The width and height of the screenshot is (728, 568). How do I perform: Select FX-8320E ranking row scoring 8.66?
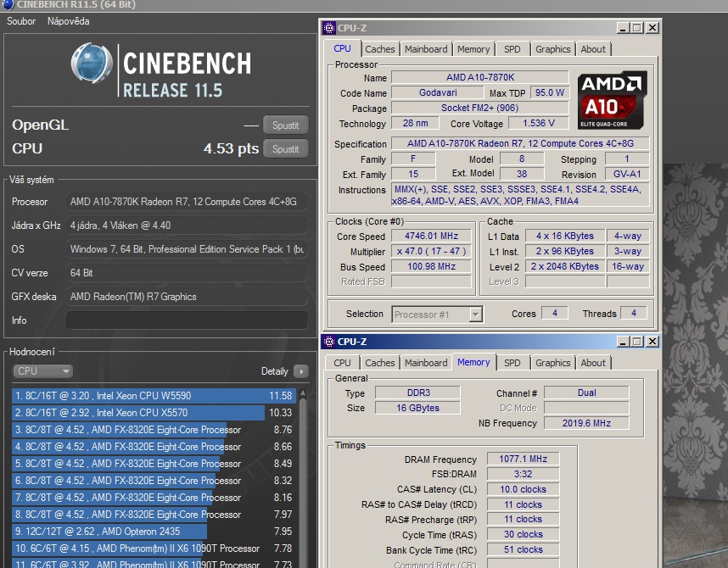(154, 447)
